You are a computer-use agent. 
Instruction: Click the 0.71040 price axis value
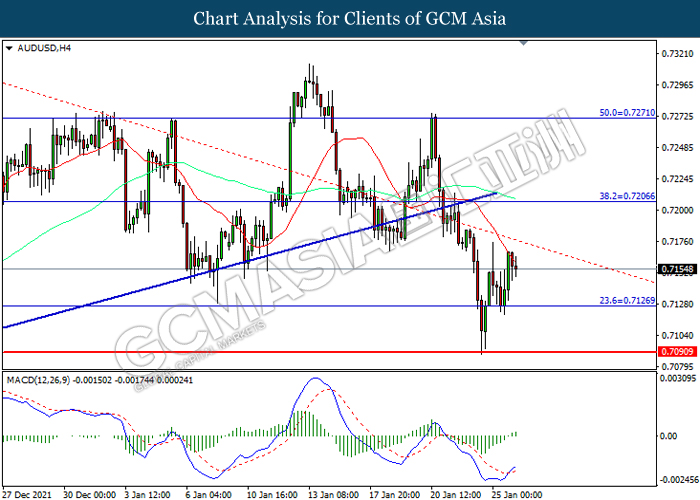coord(677,335)
